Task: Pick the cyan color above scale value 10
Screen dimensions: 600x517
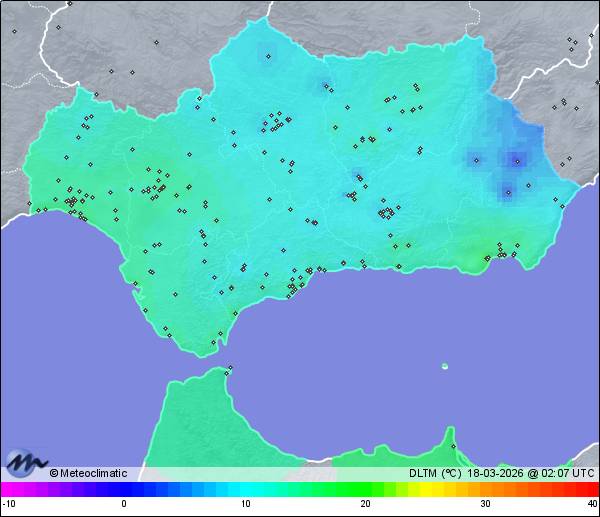Action: (243, 489)
